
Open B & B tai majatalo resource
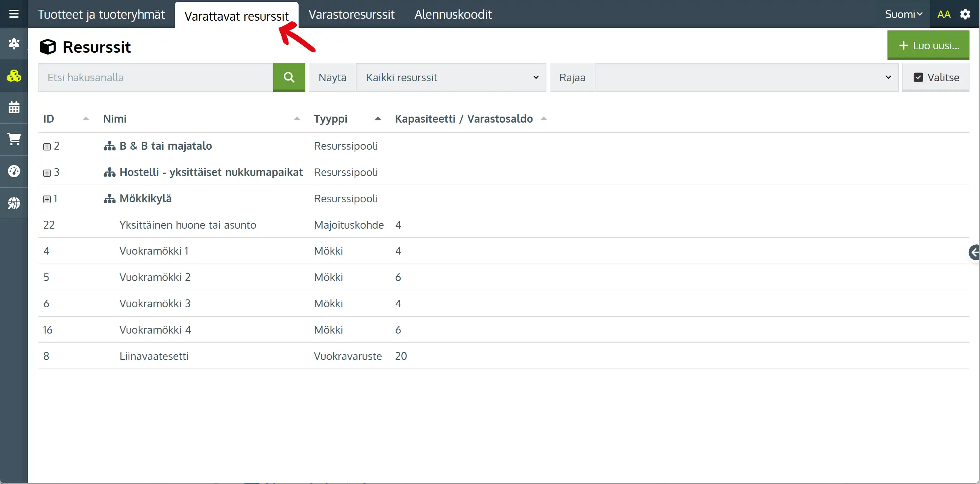[x=165, y=146]
